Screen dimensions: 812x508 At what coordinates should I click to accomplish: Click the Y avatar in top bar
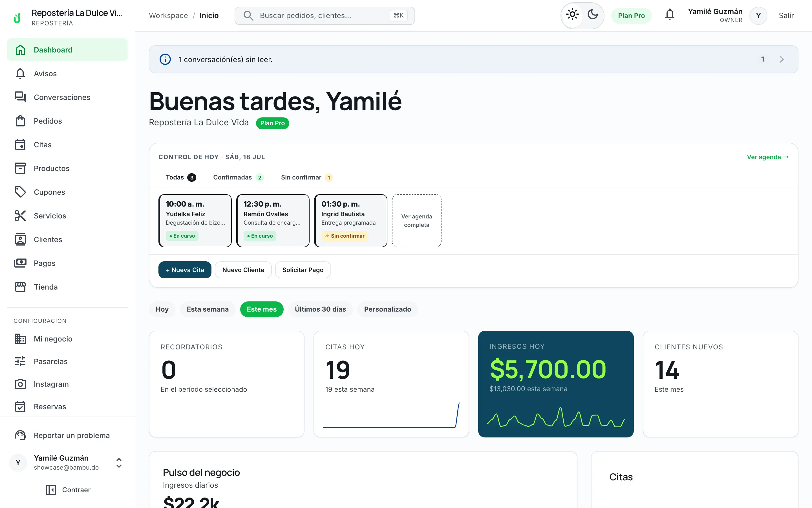click(x=758, y=16)
